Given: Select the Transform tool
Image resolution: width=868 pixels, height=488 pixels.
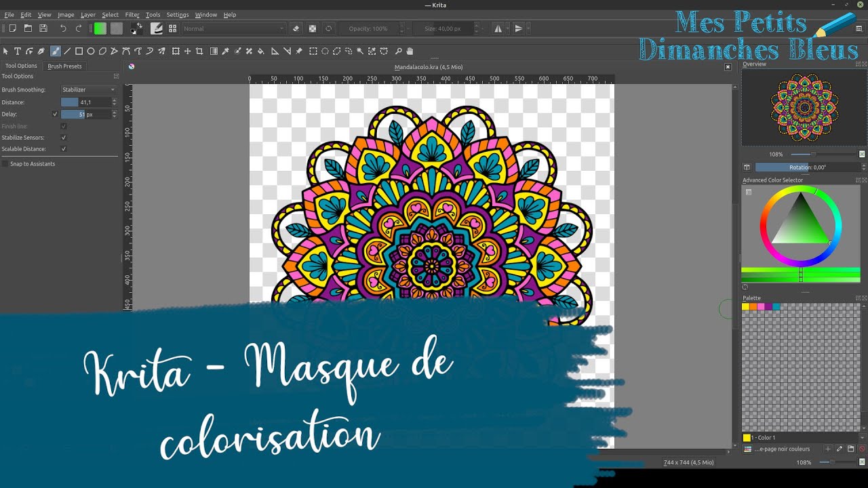Looking at the screenshot, I should click(x=176, y=51).
